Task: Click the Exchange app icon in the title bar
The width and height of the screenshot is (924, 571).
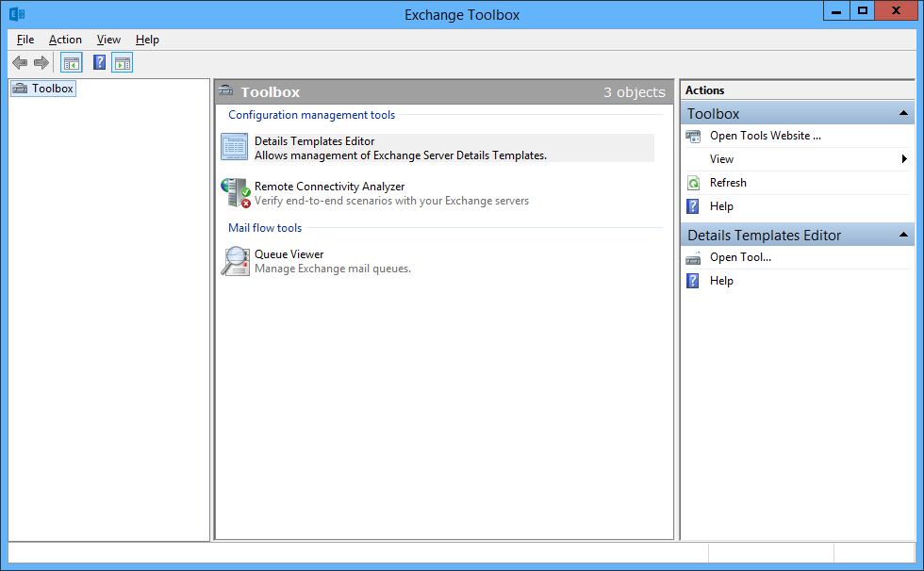Action: tap(17, 14)
